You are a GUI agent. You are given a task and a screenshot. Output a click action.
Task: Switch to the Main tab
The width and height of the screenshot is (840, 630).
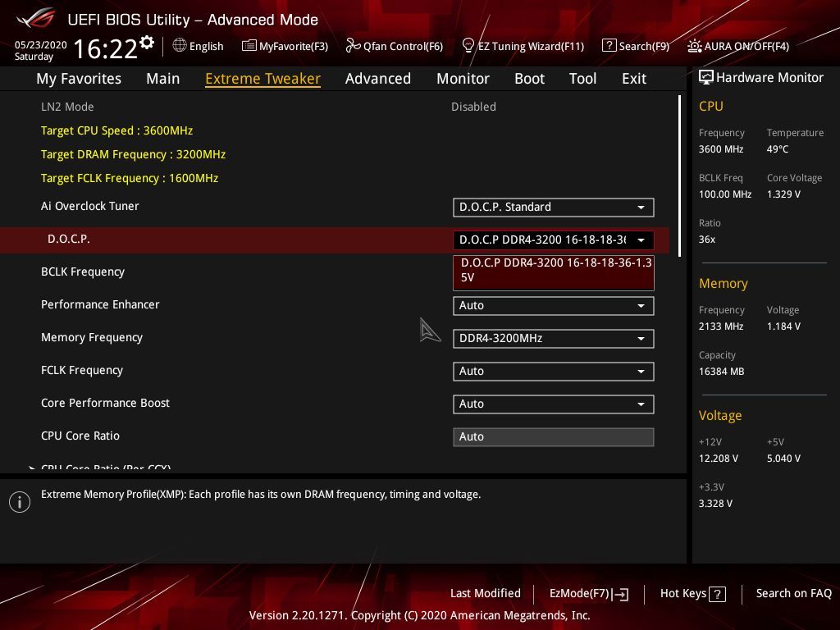(x=163, y=79)
